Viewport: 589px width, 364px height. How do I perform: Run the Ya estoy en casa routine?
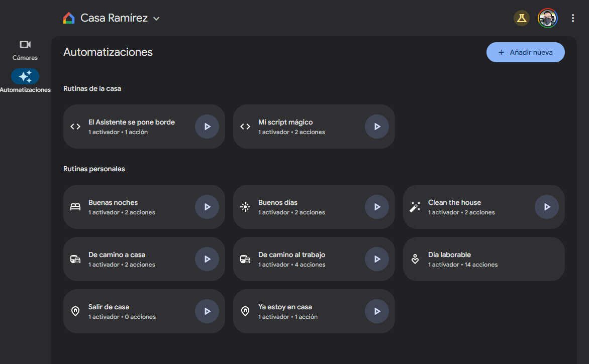[x=376, y=311]
